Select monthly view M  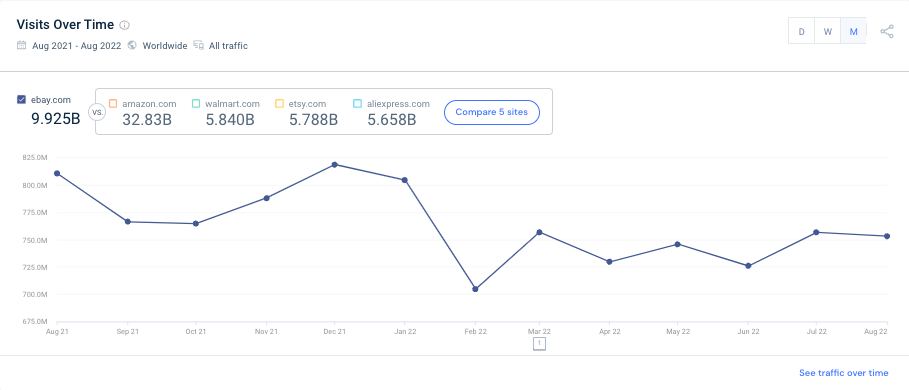pyautogui.click(x=853, y=31)
